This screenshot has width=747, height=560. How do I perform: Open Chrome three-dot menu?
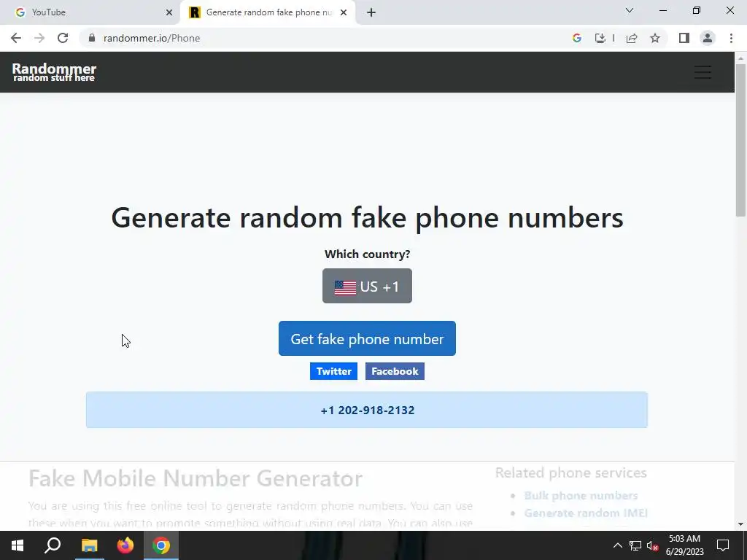coord(731,38)
